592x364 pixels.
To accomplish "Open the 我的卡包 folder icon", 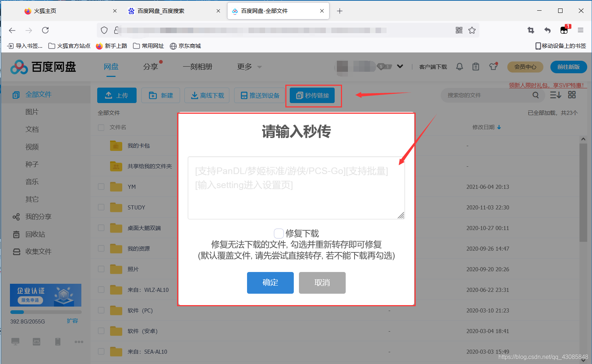I will 116,146.
